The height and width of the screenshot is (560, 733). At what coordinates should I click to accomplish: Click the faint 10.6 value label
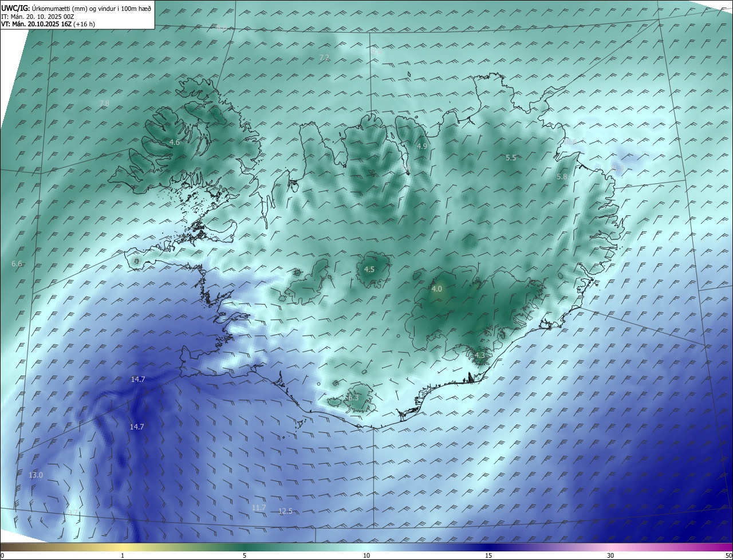[x=570, y=141]
